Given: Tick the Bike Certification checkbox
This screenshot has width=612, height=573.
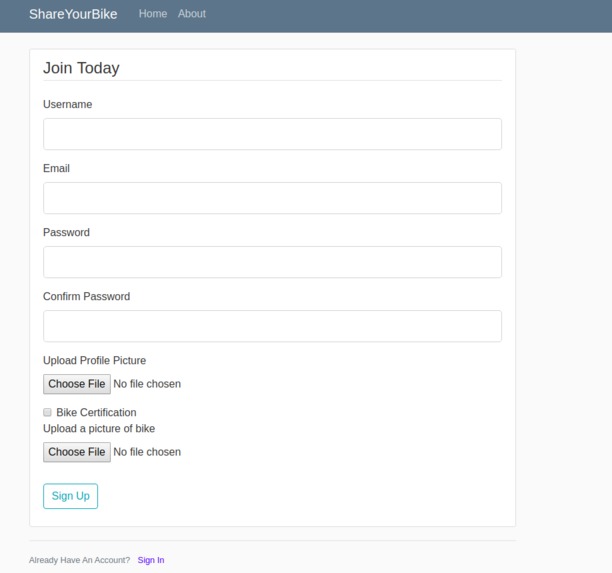Looking at the screenshot, I should [47, 412].
